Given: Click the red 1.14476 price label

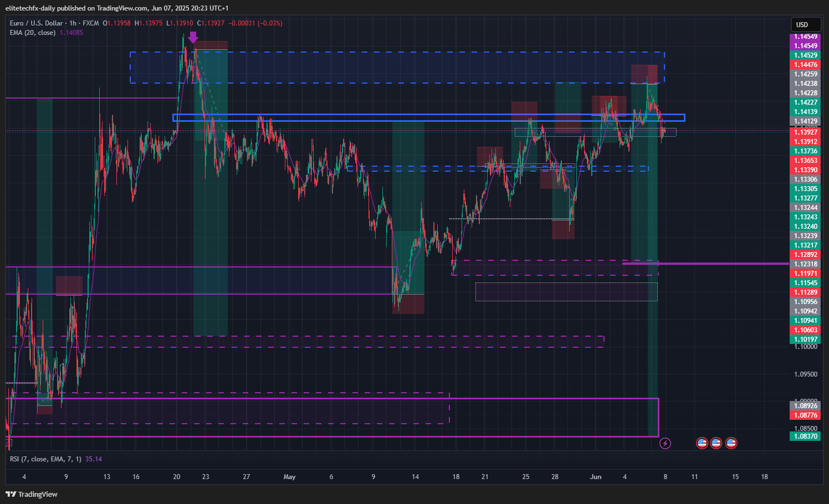Looking at the screenshot, I should [805, 65].
